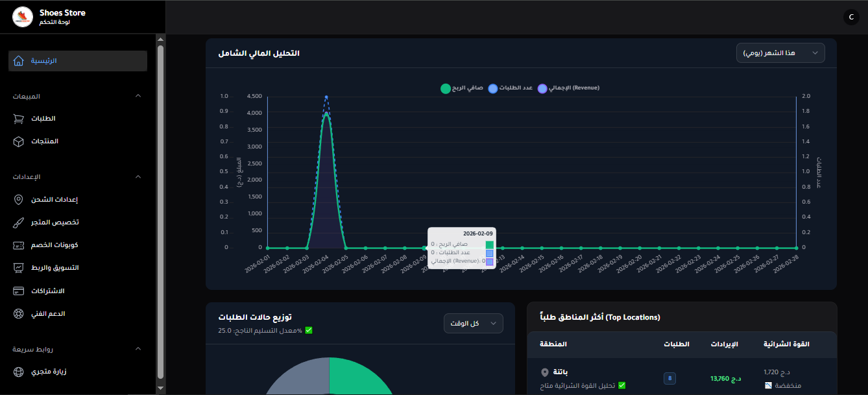Open the كل الوقت filter dropdown
Screen dimensions: 868x395
tap(473, 324)
